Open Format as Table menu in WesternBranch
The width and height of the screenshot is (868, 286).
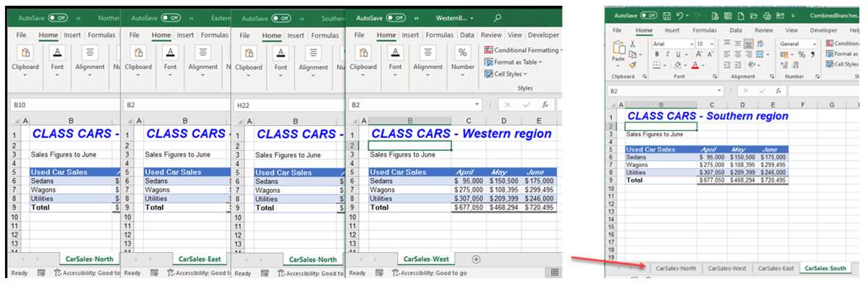coord(513,62)
